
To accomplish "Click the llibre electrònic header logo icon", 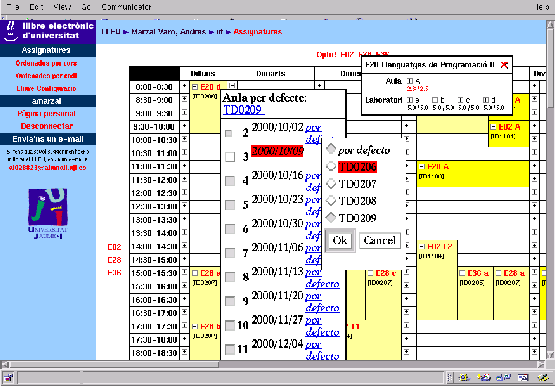I will pyautogui.click(x=12, y=31).
